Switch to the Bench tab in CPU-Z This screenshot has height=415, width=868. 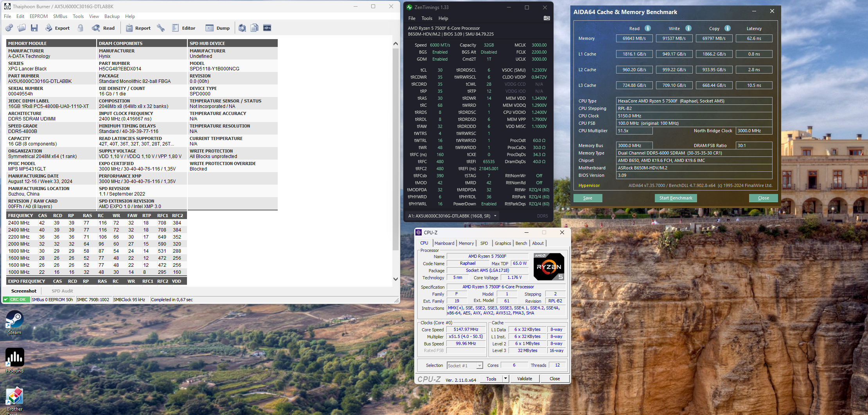coord(521,243)
